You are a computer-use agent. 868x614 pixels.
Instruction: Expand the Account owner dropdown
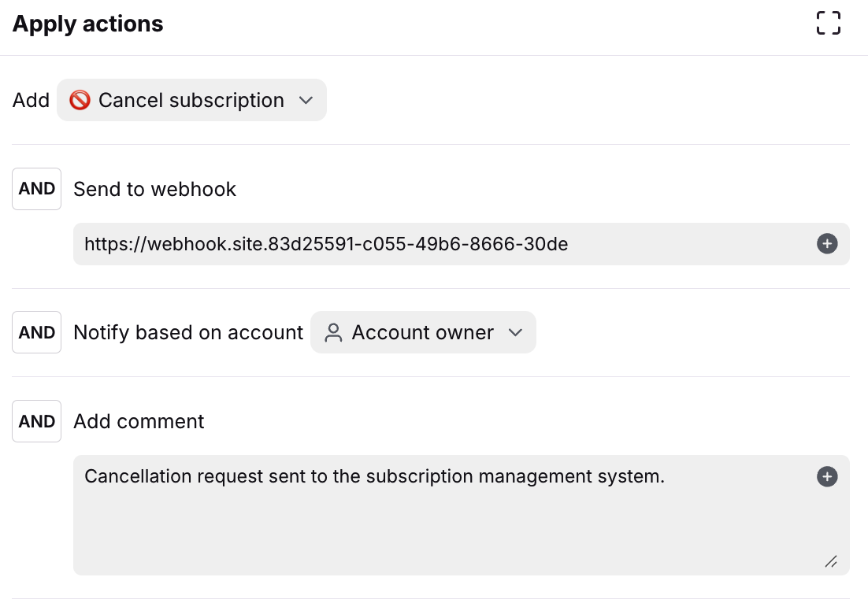(x=423, y=333)
